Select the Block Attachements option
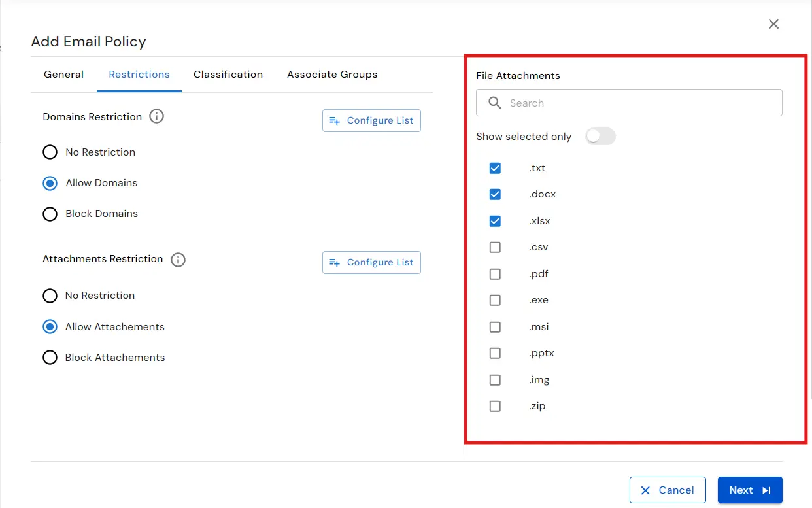Screen dimensions: 812x508 point(50,357)
